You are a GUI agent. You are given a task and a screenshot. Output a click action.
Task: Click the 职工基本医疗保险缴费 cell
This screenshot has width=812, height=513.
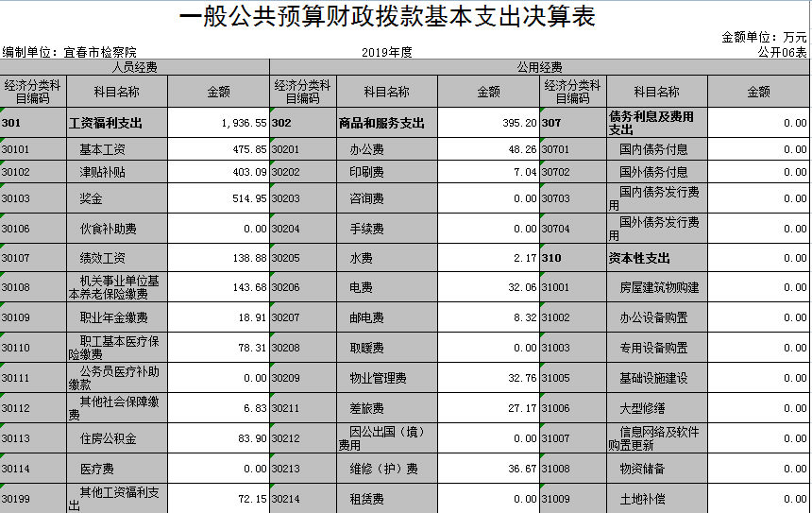(x=117, y=348)
